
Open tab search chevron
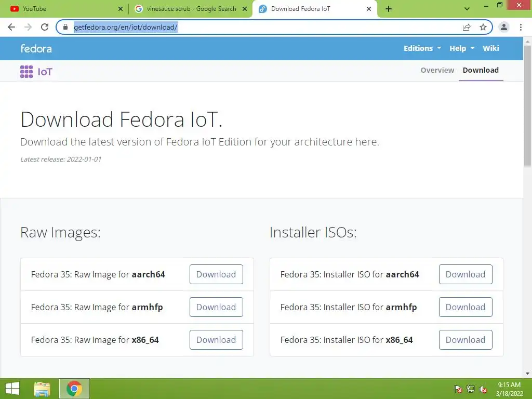pyautogui.click(x=467, y=9)
